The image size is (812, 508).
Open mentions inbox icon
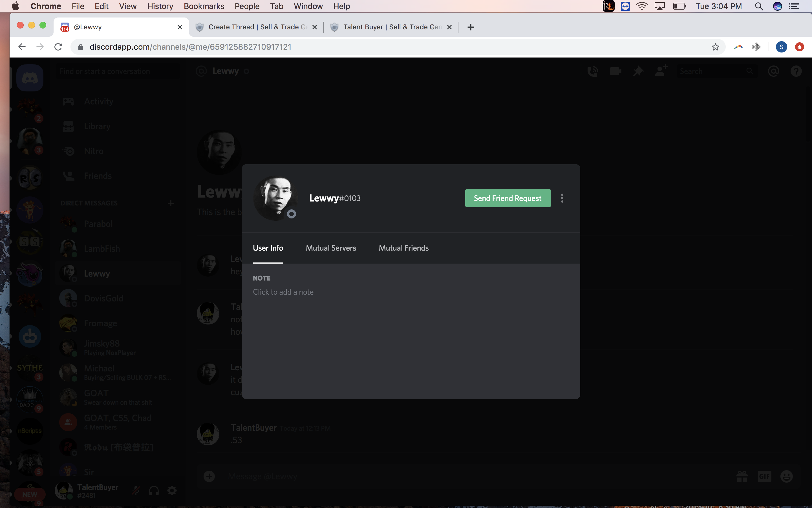tap(773, 71)
